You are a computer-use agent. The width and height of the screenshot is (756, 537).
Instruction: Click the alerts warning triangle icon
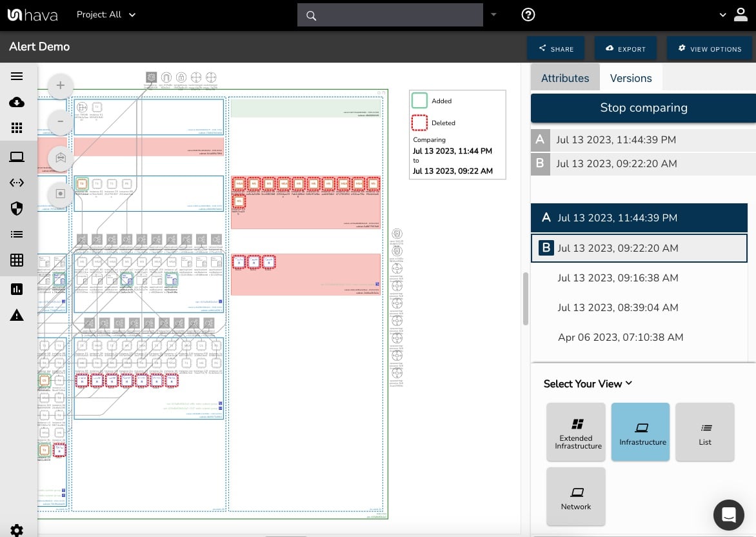pyautogui.click(x=17, y=314)
